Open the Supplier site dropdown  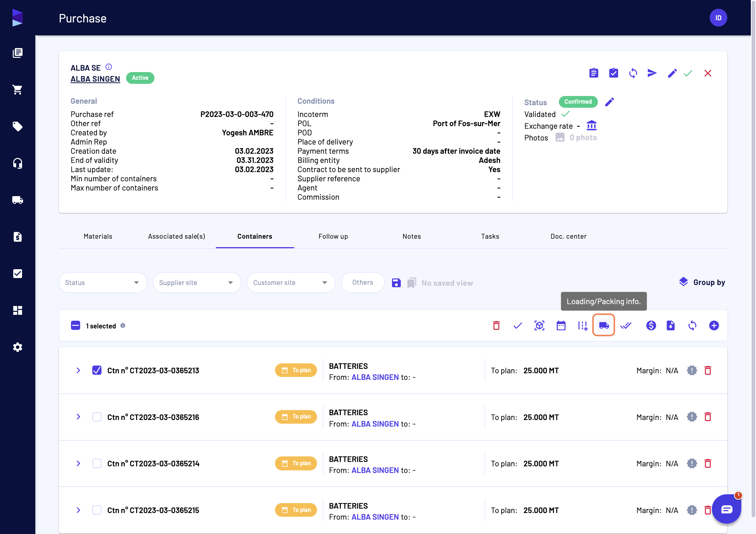(x=197, y=282)
